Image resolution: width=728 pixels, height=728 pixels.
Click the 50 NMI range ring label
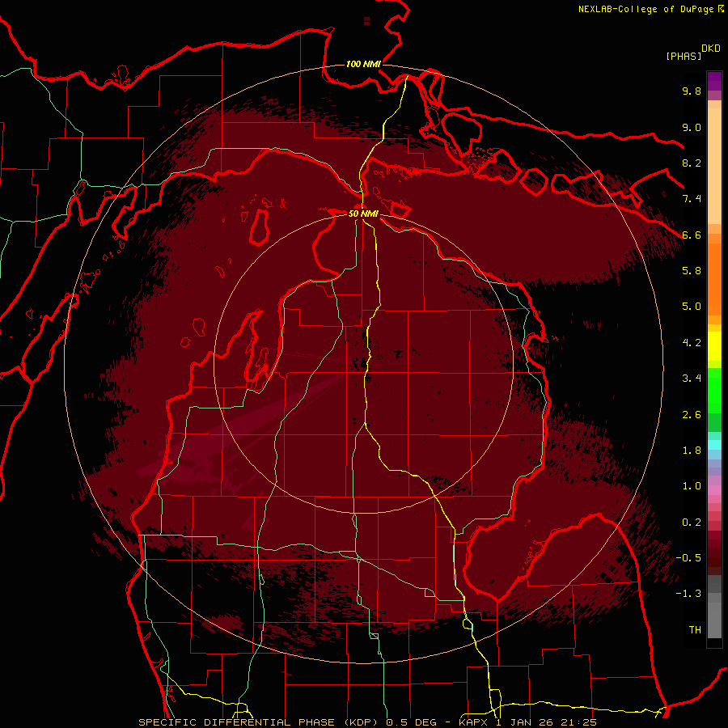(363, 214)
